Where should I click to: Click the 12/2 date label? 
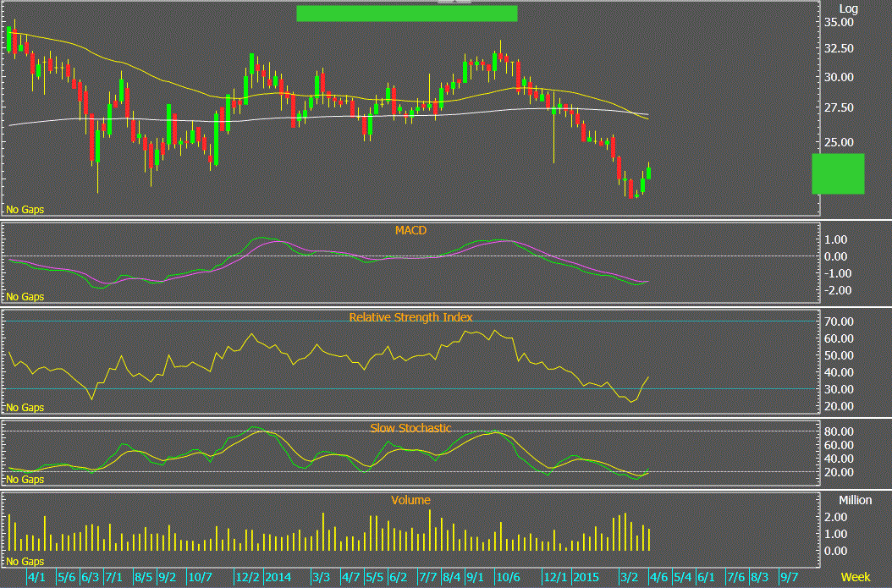[x=247, y=578]
